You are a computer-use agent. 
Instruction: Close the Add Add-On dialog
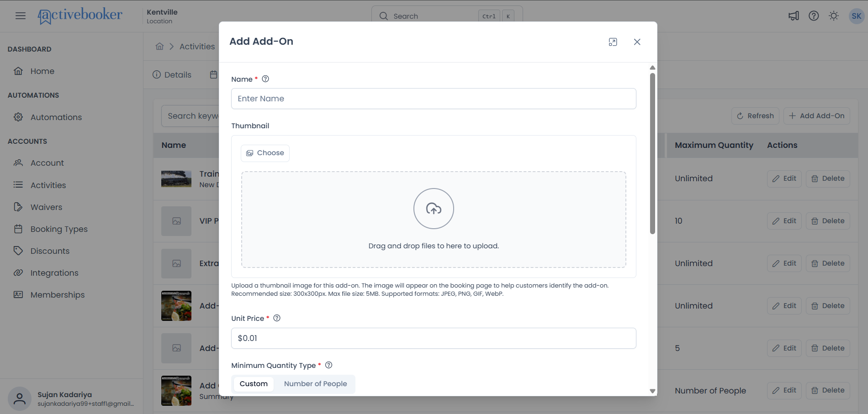637,42
